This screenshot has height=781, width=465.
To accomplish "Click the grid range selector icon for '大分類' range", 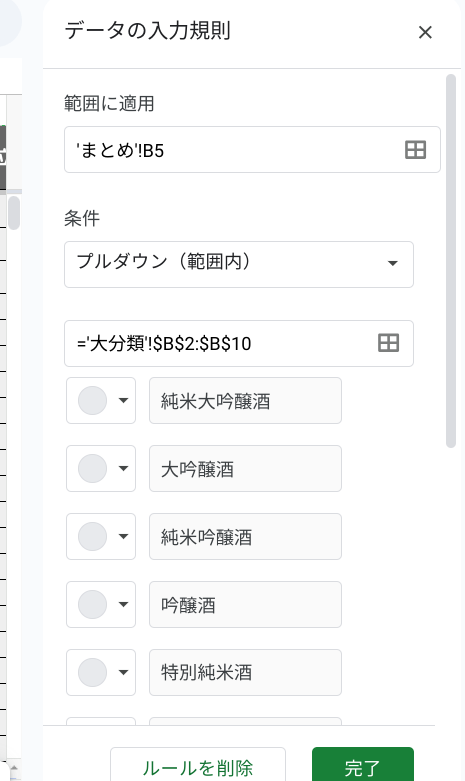I will point(388,343).
